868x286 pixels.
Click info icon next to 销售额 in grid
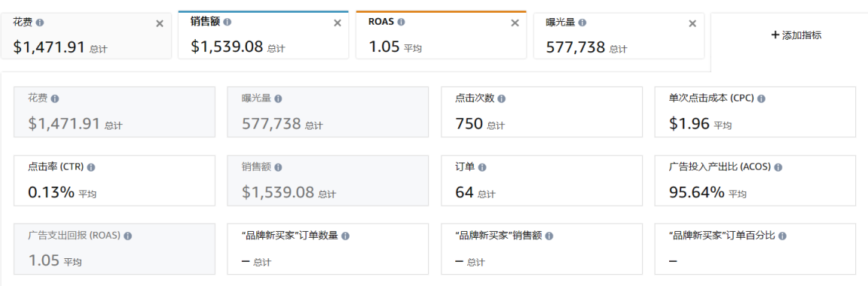point(278,167)
